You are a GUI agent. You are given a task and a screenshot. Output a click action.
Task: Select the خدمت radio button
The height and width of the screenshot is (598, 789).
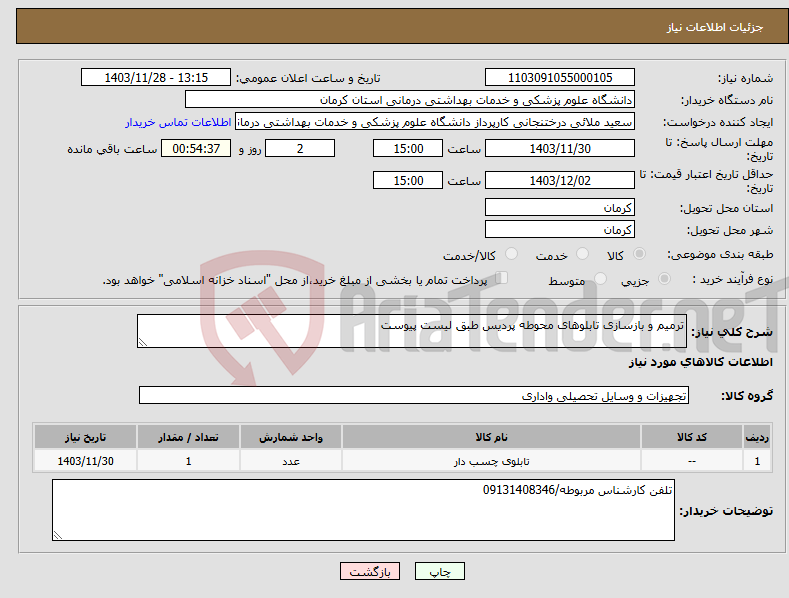pos(582,254)
